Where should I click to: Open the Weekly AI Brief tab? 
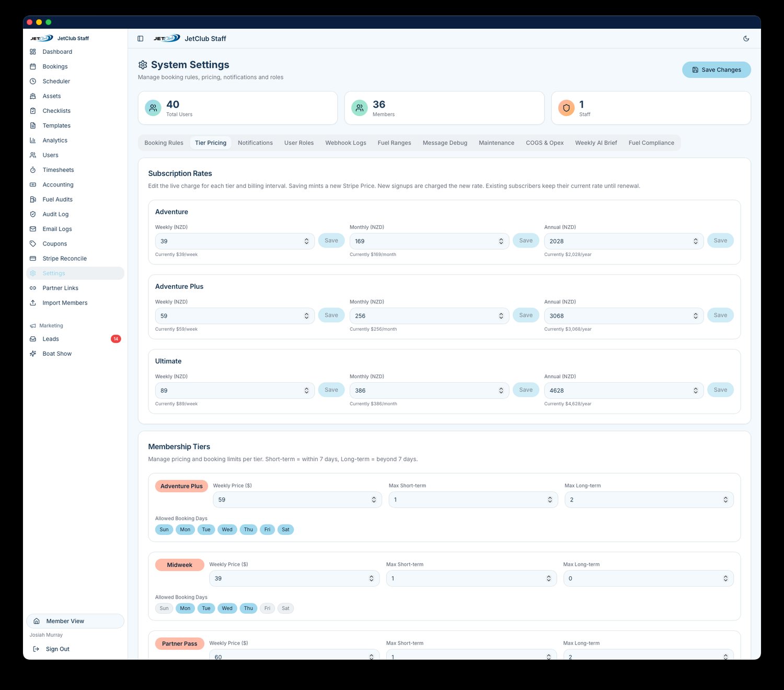[596, 143]
